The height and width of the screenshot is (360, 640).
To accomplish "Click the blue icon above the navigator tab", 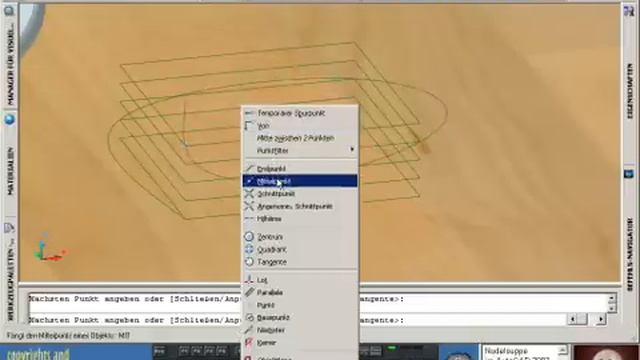I will pos(629,174).
